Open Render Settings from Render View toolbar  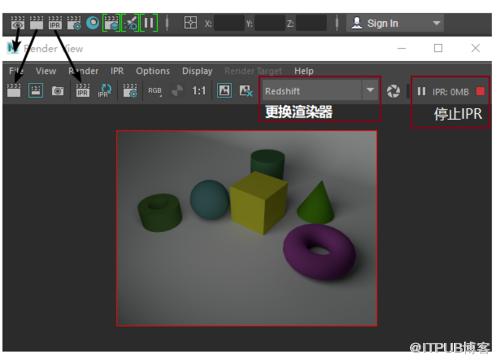130,91
